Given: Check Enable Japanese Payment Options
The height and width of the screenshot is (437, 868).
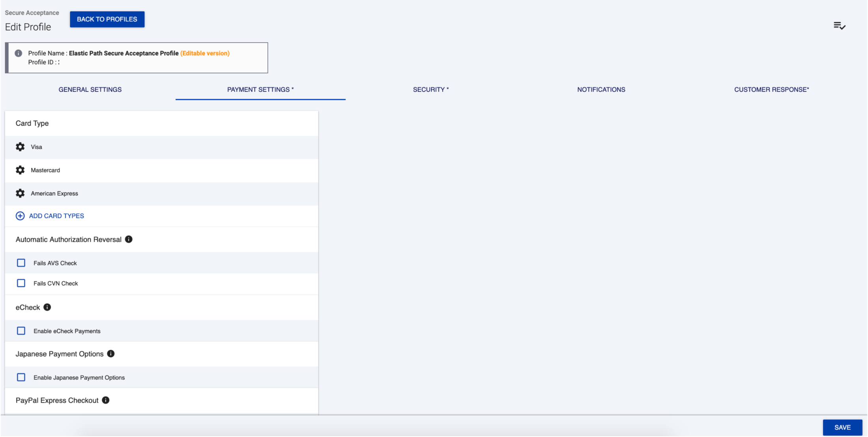Looking at the screenshot, I should 21,377.
